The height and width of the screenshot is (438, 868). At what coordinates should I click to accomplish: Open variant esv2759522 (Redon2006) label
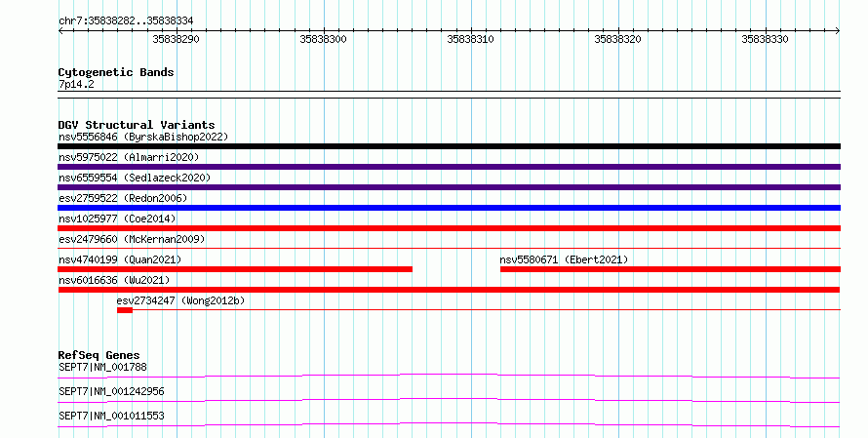click(123, 198)
